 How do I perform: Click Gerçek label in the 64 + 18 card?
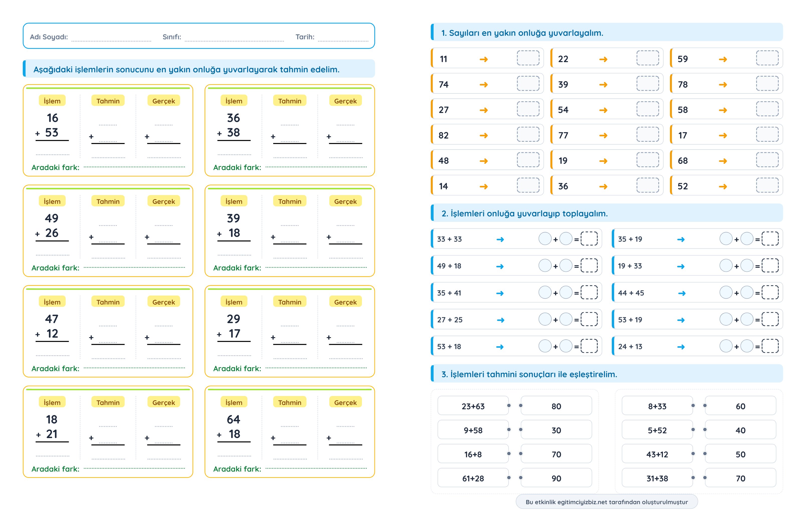pyautogui.click(x=345, y=403)
